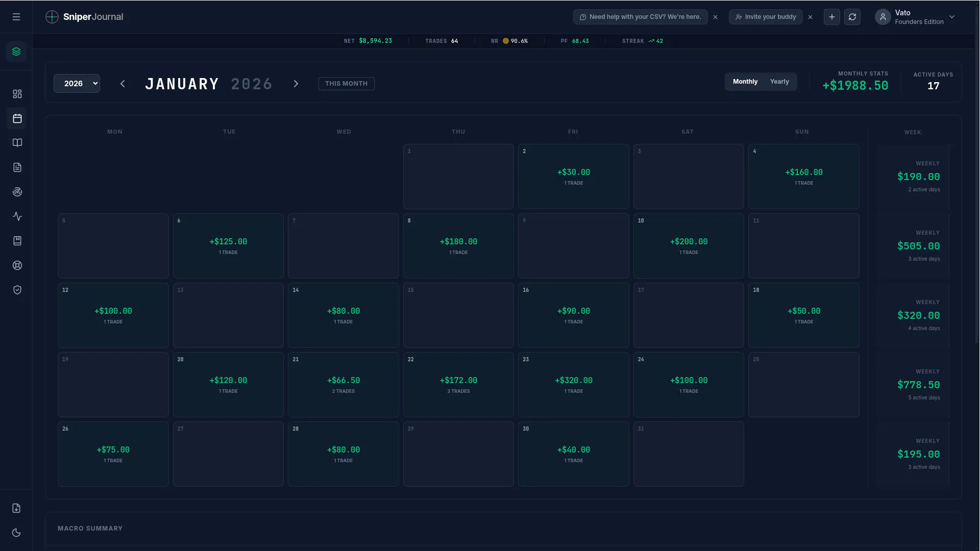
Task: Open the activity pulse sidebar icon
Action: point(17,216)
